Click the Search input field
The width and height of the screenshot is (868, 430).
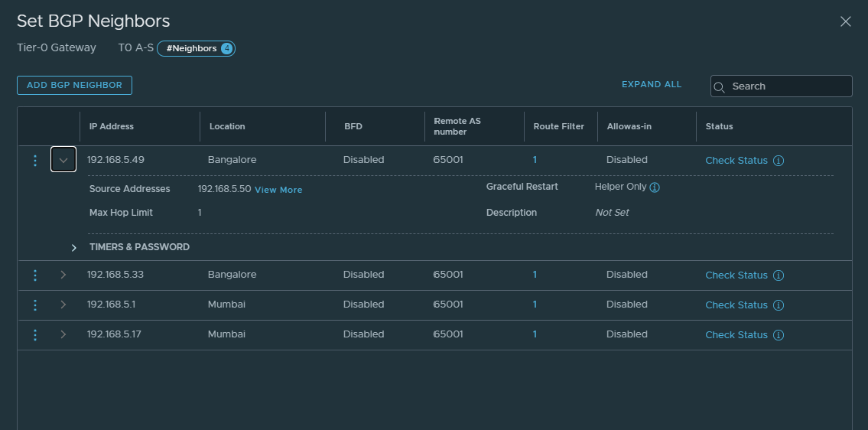pyautogui.click(x=788, y=86)
